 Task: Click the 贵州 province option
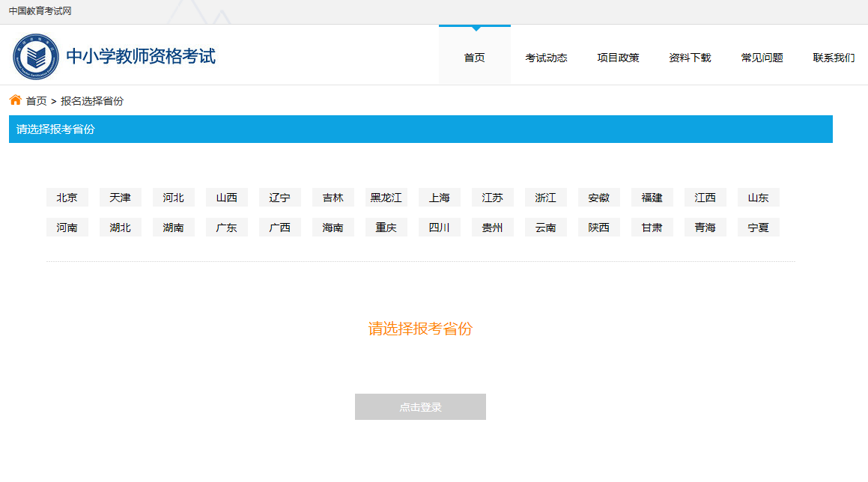coord(492,228)
